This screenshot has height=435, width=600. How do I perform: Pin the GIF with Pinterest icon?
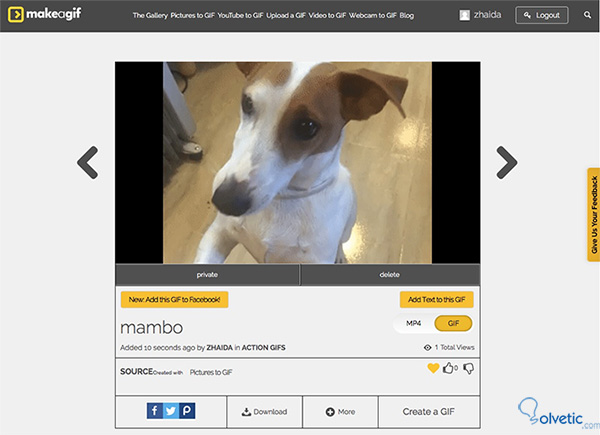[187, 411]
